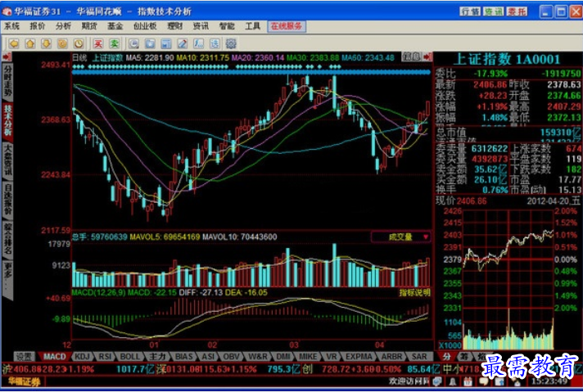Select the 技术分析 sidebar tab
Image resolution: width=583 pixels, height=392 pixels.
[7, 121]
